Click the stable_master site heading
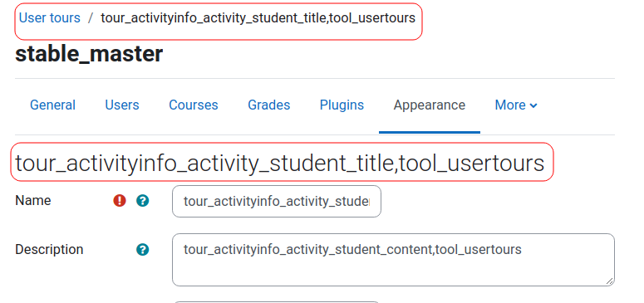Image resolution: width=644 pixels, height=303 pixels. pos(89,54)
